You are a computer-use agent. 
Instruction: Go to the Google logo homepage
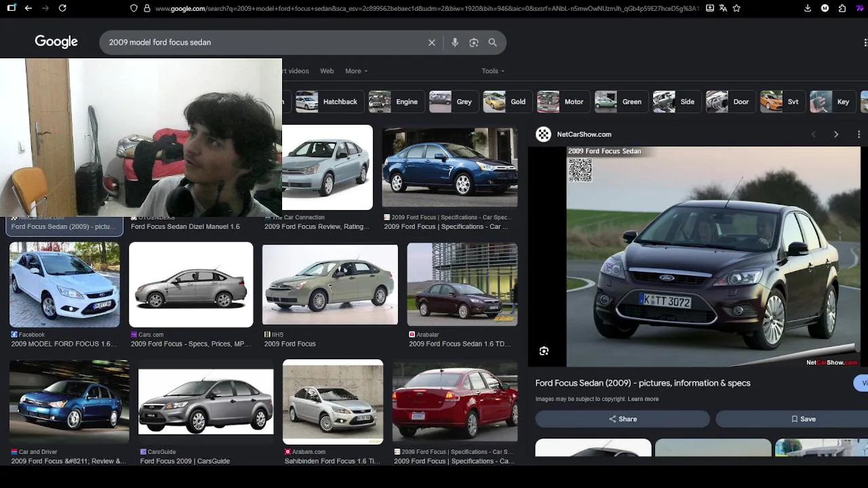pyautogui.click(x=56, y=42)
